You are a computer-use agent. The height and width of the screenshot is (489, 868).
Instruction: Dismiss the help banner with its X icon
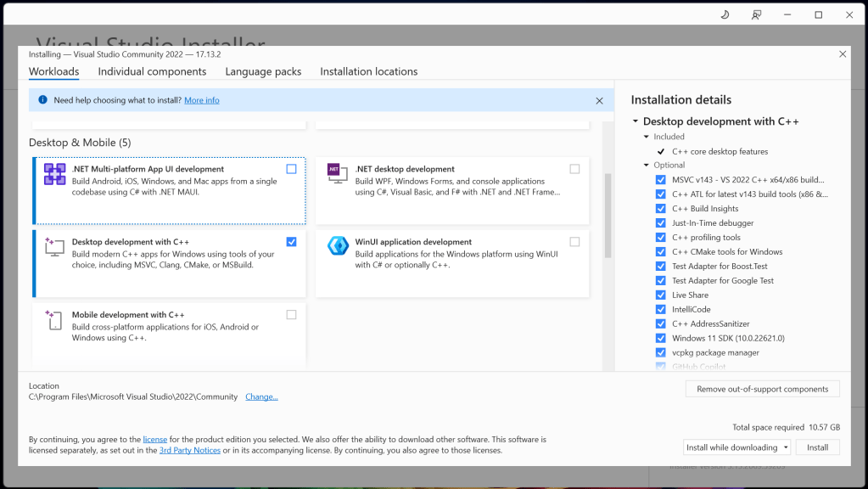click(x=599, y=100)
